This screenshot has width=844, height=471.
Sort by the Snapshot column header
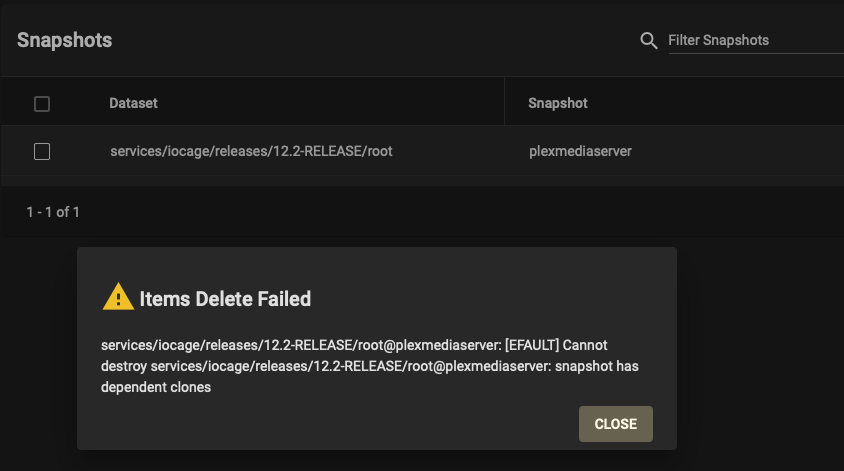(x=558, y=103)
